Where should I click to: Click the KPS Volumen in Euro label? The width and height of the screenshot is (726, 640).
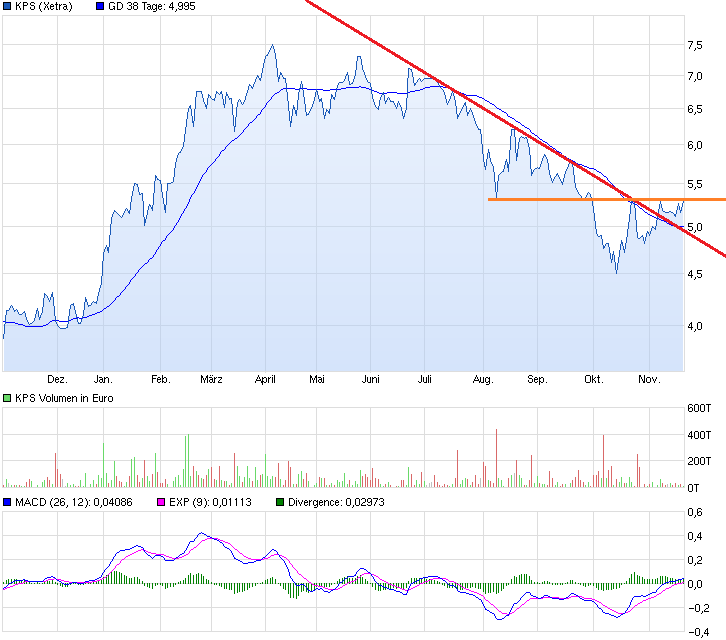click(x=64, y=398)
